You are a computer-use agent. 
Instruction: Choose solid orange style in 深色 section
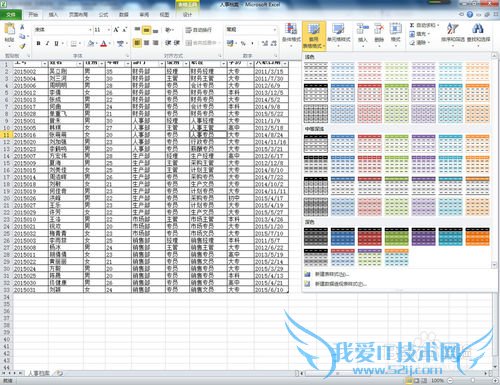pos(477,237)
